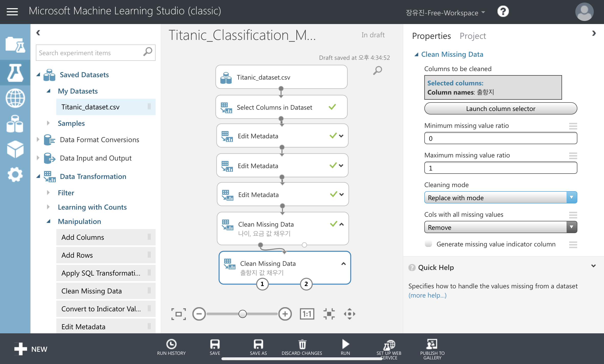Open Cleaning mode dropdown
The width and height of the screenshot is (604, 364).
tap(501, 198)
